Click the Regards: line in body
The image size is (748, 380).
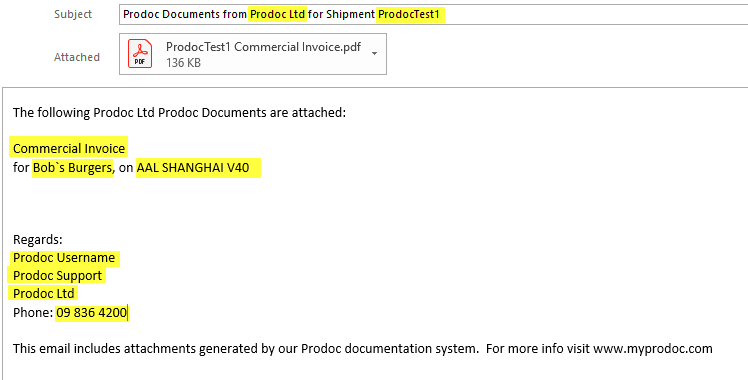[x=38, y=240]
